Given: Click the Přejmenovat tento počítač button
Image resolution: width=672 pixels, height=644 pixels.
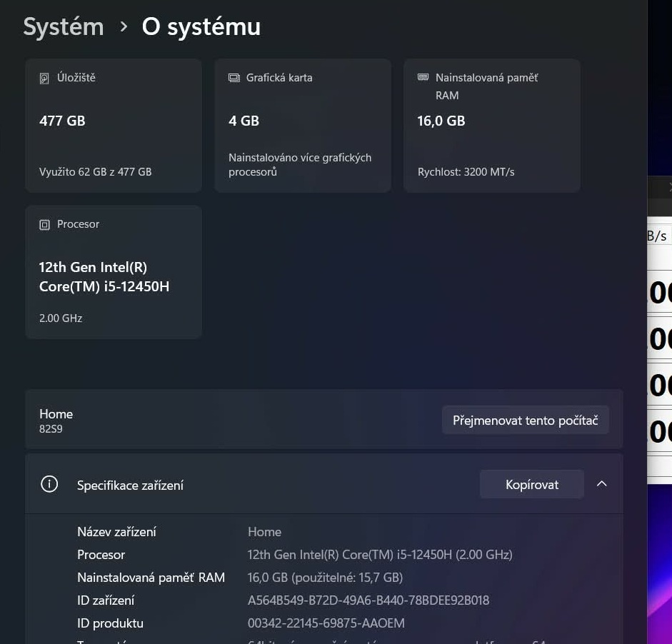Looking at the screenshot, I should coord(525,420).
